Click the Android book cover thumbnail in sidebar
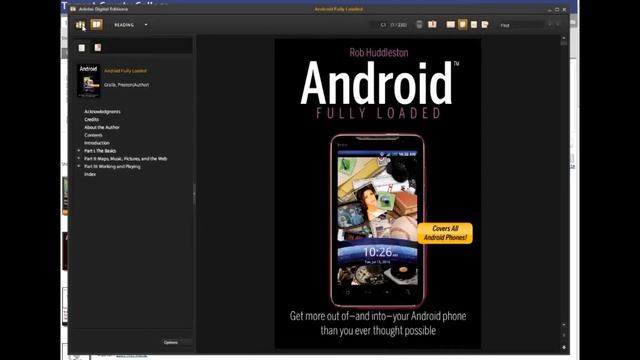The height and width of the screenshot is (360, 640). pyautogui.click(x=89, y=80)
